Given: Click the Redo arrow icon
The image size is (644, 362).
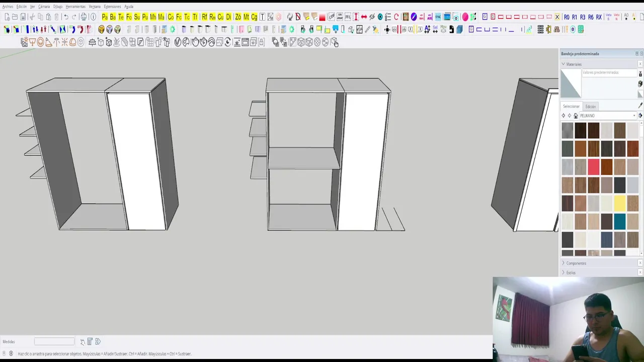Looking at the screenshot, I should [74, 17].
